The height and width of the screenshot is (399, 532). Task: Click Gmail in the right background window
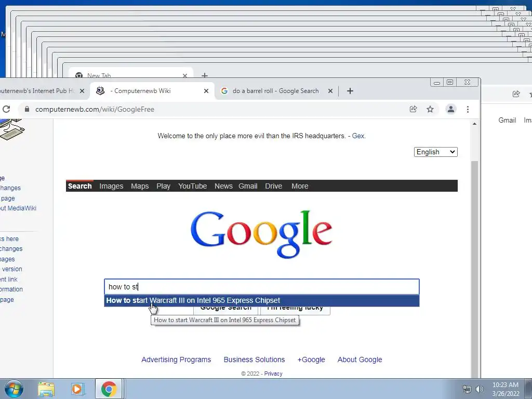pos(507,120)
